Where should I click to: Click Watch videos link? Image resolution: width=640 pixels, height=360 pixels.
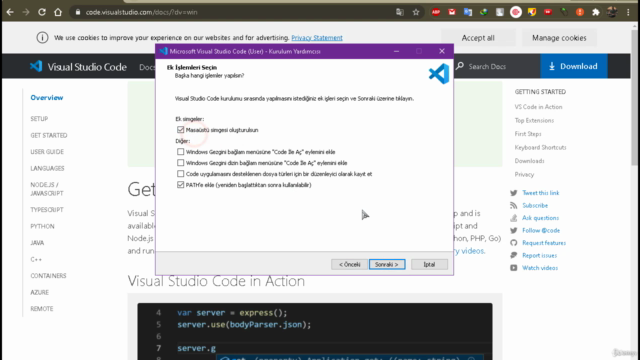tap(540, 268)
